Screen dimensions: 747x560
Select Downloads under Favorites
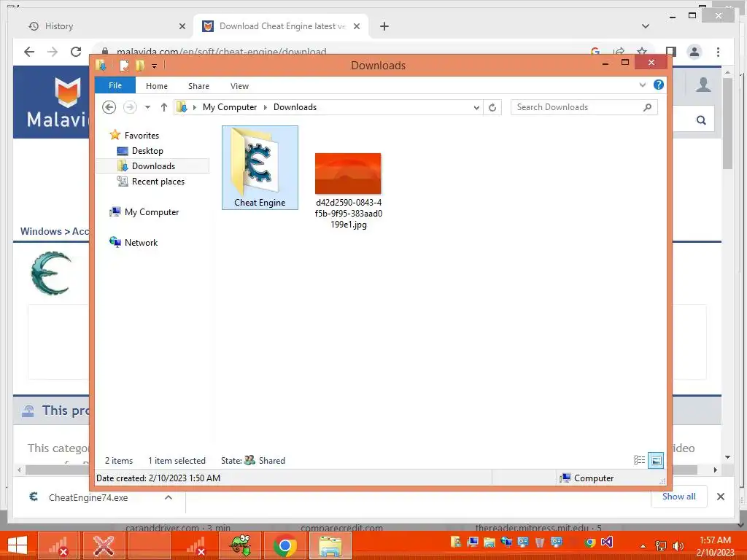tap(153, 166)
